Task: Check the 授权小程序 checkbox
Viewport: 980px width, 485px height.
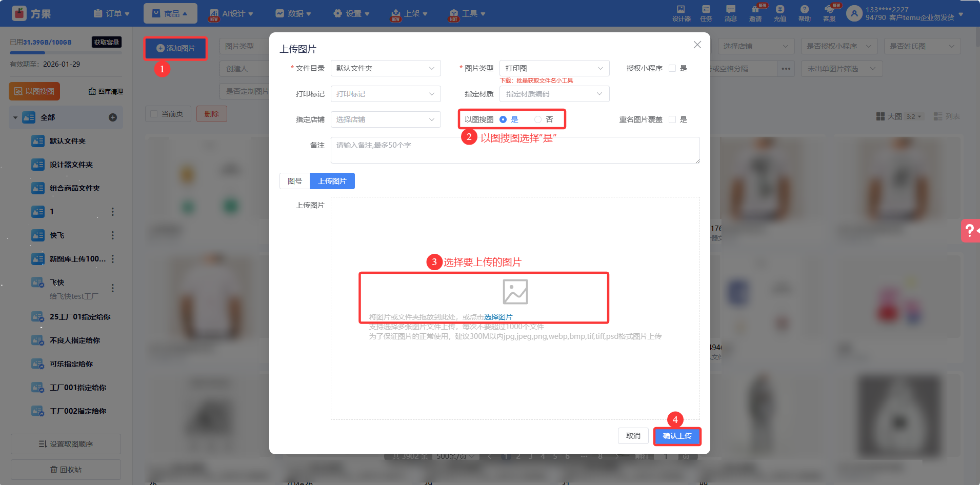Action: 672,68
